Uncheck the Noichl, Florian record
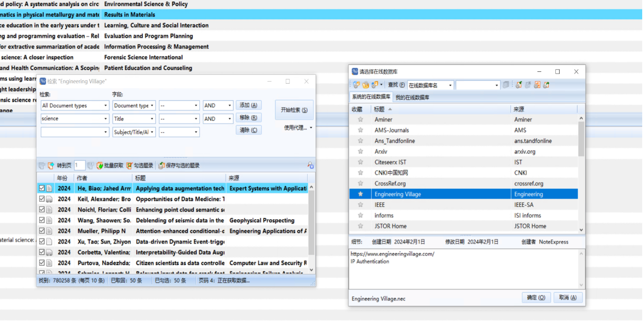The image size is (644, 327). pyautogui.click(x=42, y=210)
